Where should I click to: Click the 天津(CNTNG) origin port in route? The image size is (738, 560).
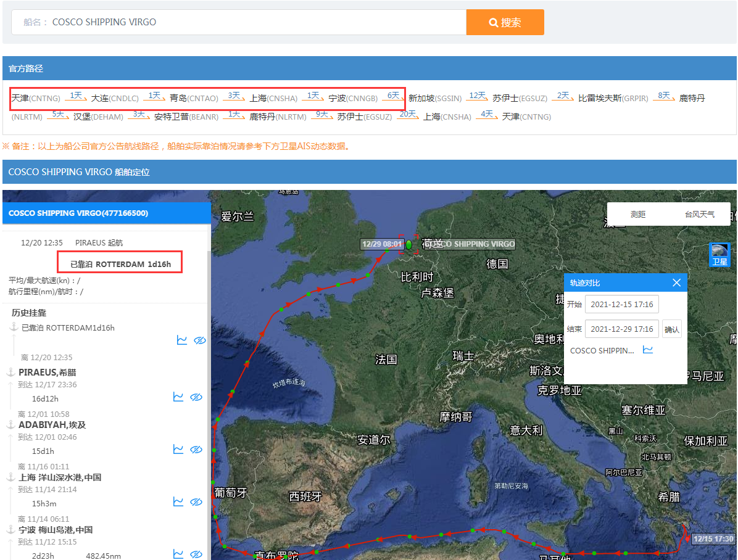36,98
